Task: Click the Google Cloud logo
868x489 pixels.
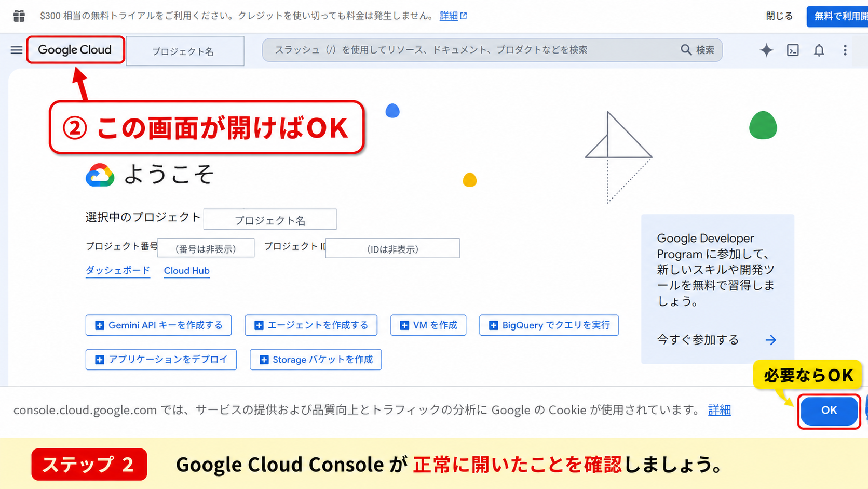Action: [75, 50]
